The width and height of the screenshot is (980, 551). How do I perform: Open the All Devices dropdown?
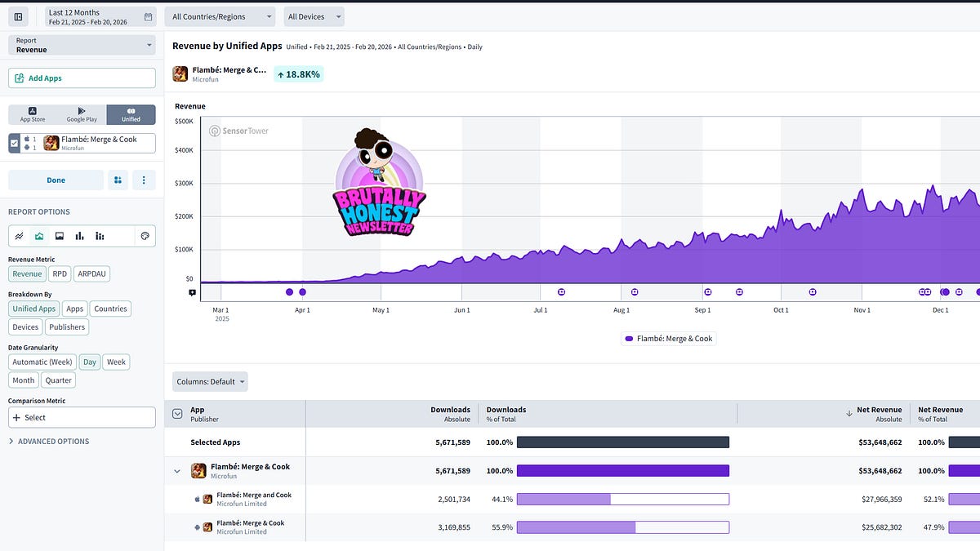point(314,16)
